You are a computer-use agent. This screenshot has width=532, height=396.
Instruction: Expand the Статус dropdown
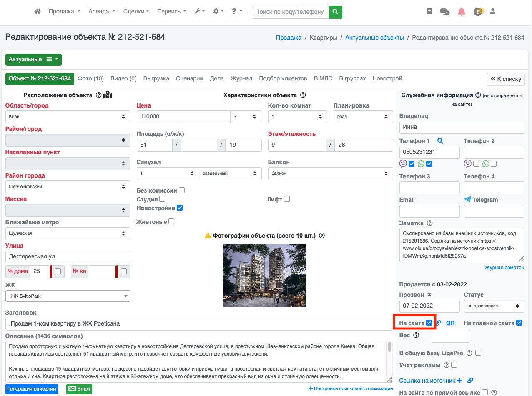pos(494,306)
